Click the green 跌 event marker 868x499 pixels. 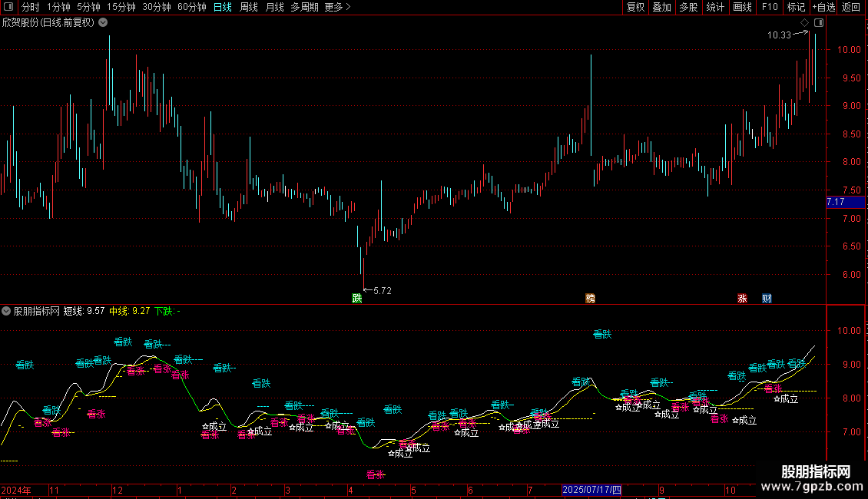click(357, 298)
